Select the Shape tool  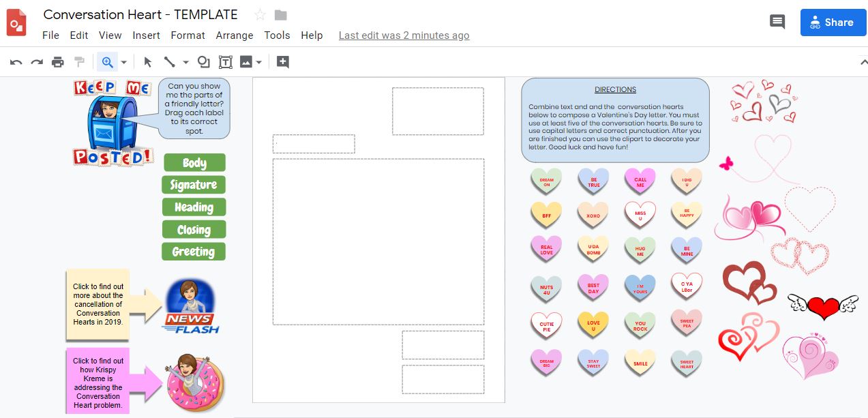click(203, 61)
